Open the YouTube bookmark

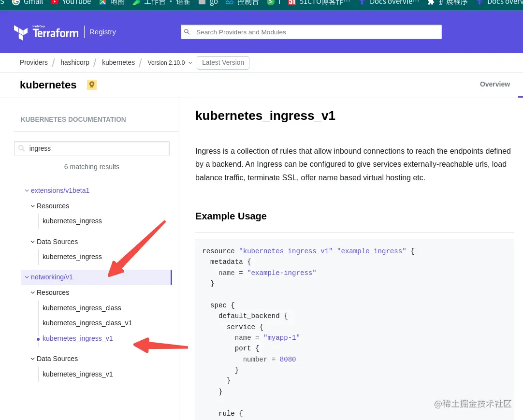pos(71,3)
